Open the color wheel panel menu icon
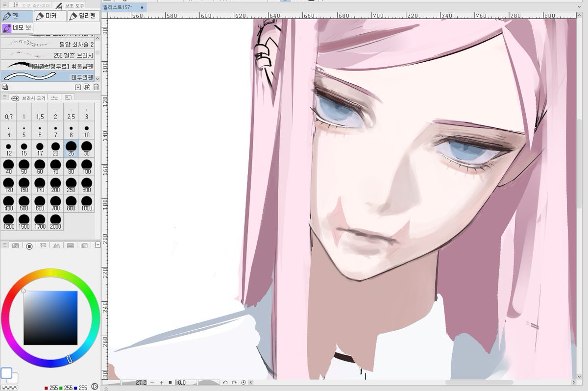 [4, 245]
